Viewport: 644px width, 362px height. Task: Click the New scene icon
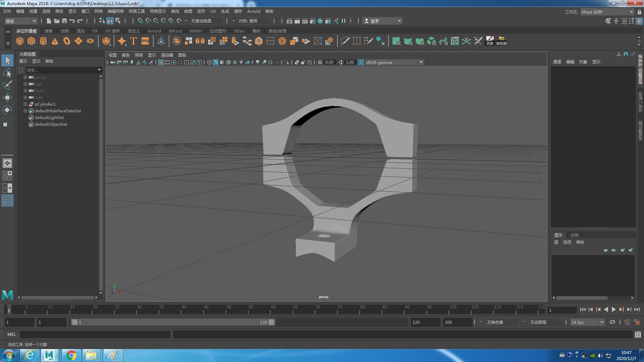point(49,21)
